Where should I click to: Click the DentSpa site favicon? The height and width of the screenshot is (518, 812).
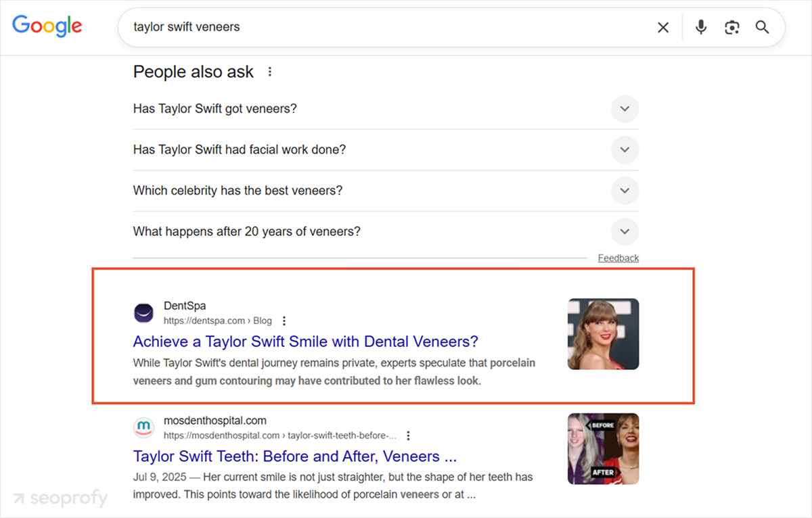click(143, 313)
